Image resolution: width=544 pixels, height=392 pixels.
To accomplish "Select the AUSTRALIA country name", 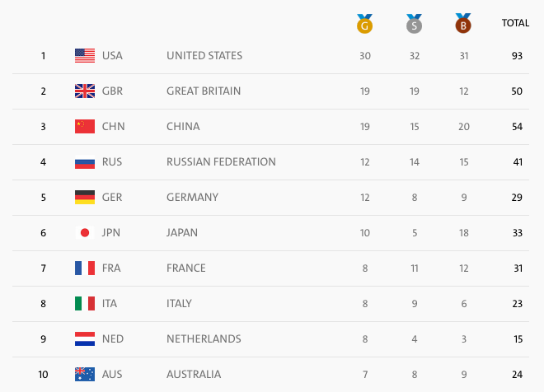I will coord(194,375).
